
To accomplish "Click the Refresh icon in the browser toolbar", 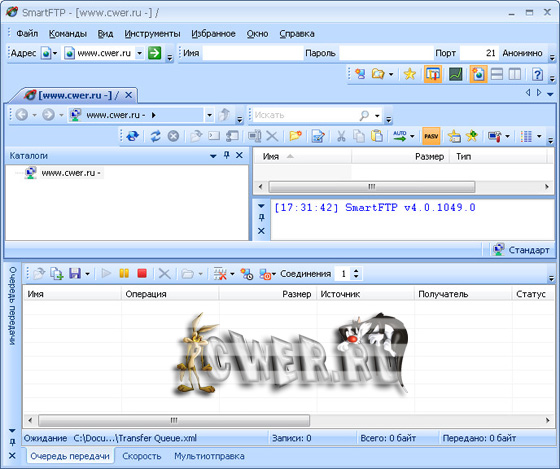I will coord(155,136).
